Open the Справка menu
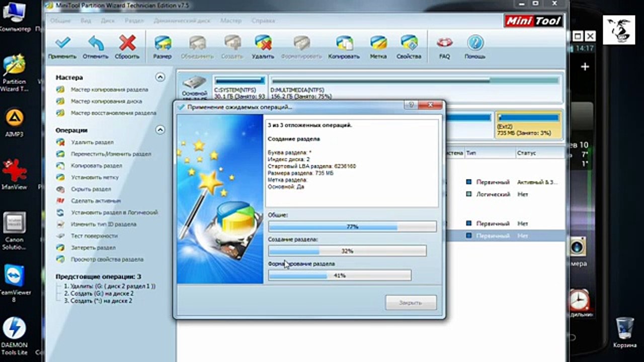The height and width of the screenshot is (362, 644). [263, 21]
